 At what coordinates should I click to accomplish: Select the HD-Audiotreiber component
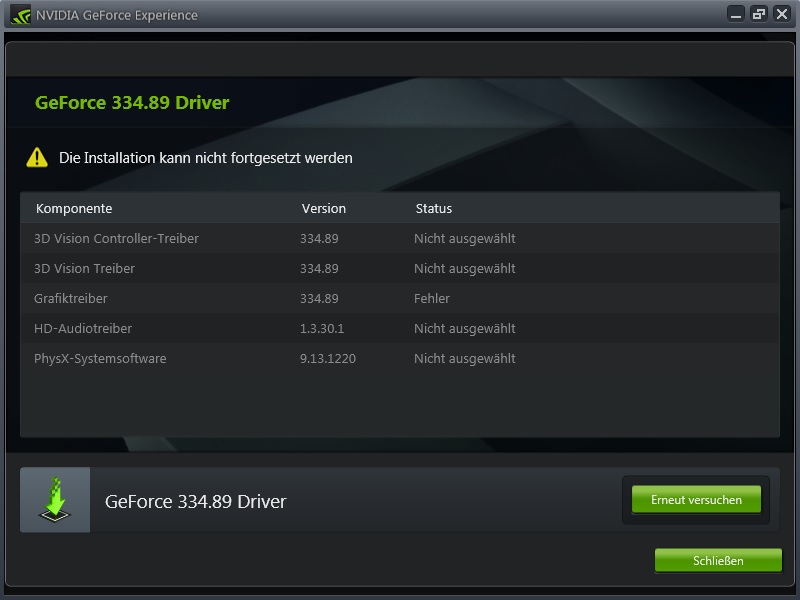pyautogui.click(x=399, y=329)
